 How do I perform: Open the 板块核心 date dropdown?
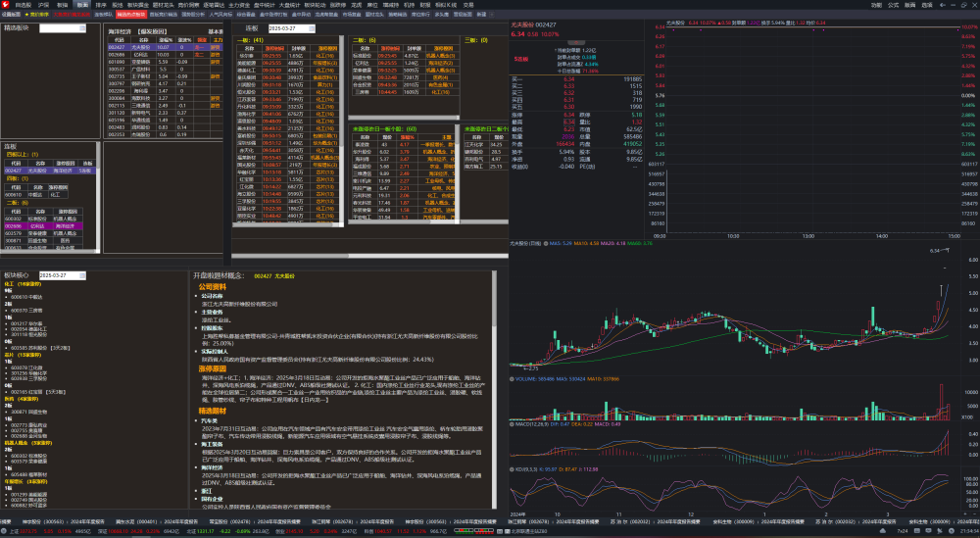[x=62, y=275]
